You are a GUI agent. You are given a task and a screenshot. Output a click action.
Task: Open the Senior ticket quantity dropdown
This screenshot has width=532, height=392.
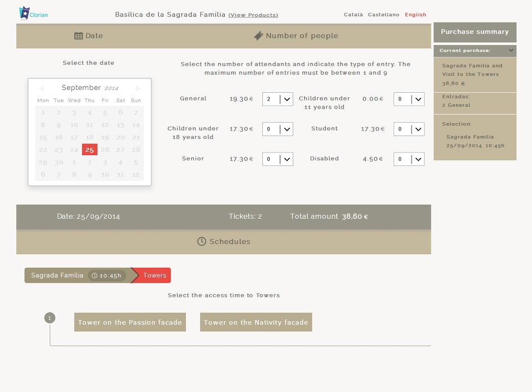point(278,159)
